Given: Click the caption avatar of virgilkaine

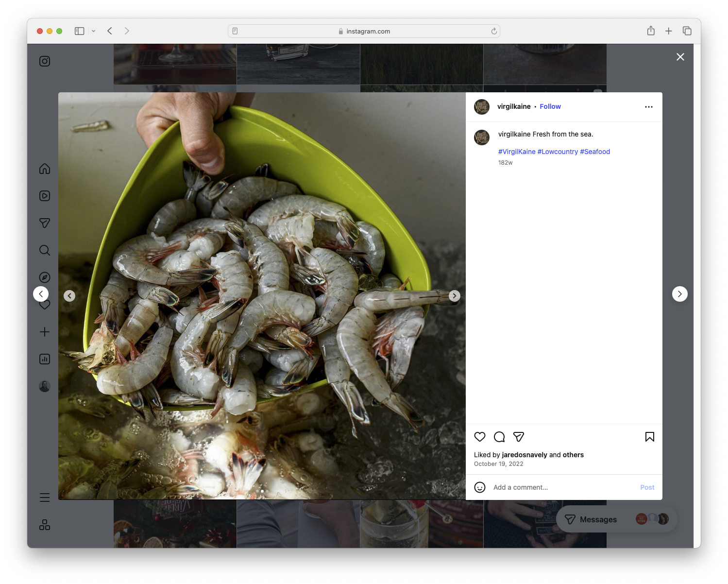Looking at the screenshot, I should (482, 137).
